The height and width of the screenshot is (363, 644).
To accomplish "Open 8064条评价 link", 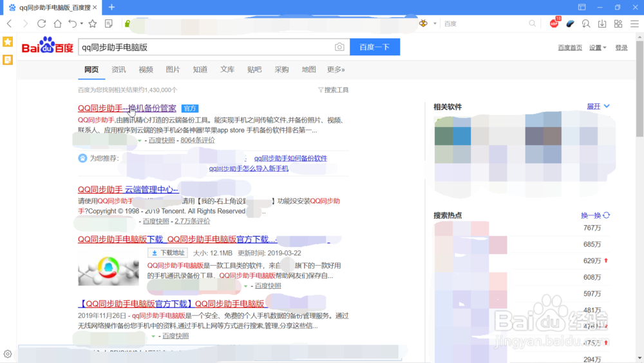I will coord(198,140).
